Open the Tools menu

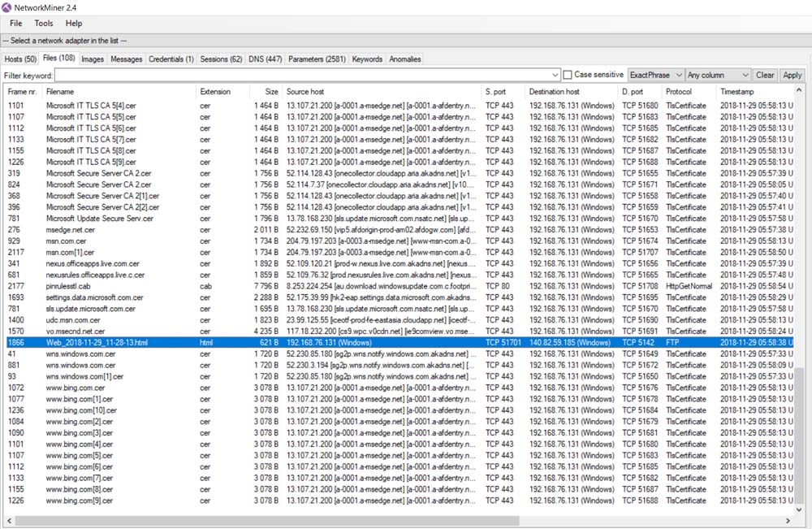43,24
